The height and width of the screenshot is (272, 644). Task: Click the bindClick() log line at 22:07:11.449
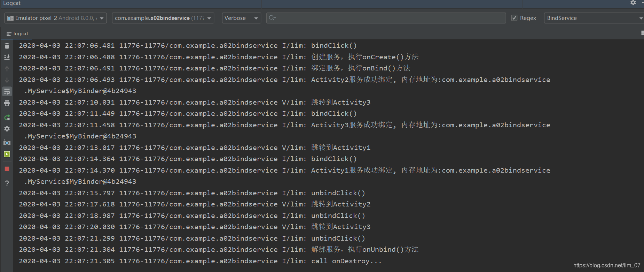pyautogui.click(x=188, y=114)
